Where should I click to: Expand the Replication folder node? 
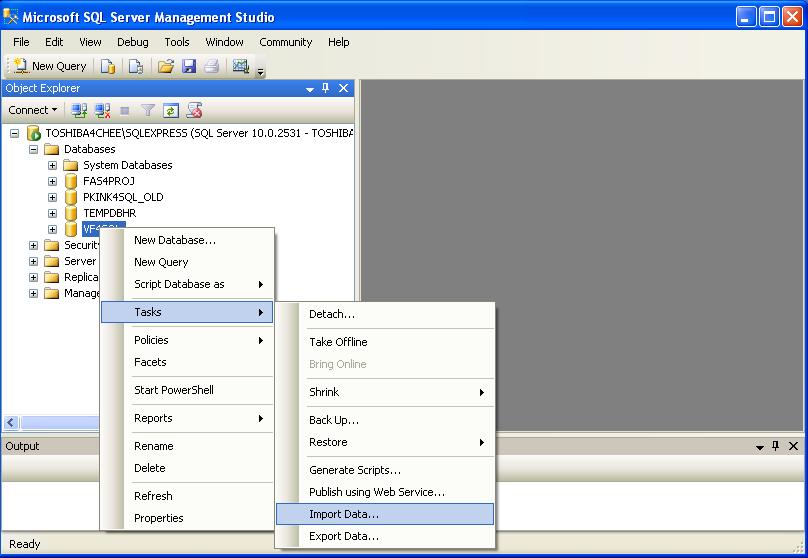pyautogui.click(x=33, y=277)
